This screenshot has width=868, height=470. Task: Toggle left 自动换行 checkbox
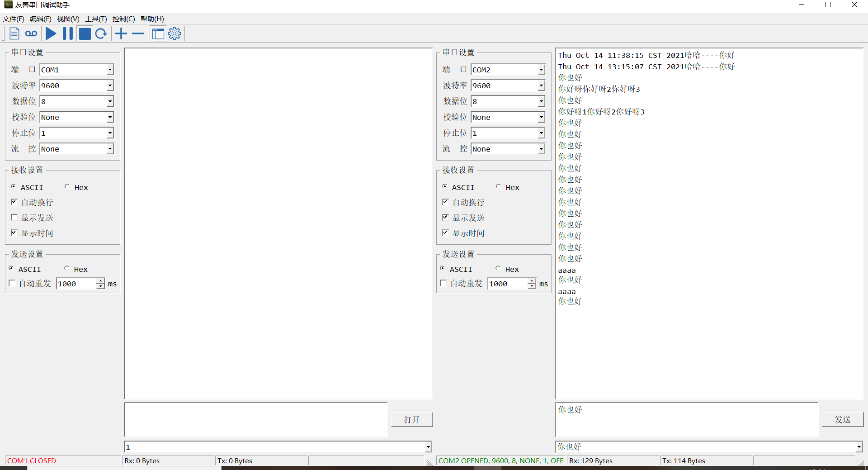pyautogui.click(x=14, y=202)
